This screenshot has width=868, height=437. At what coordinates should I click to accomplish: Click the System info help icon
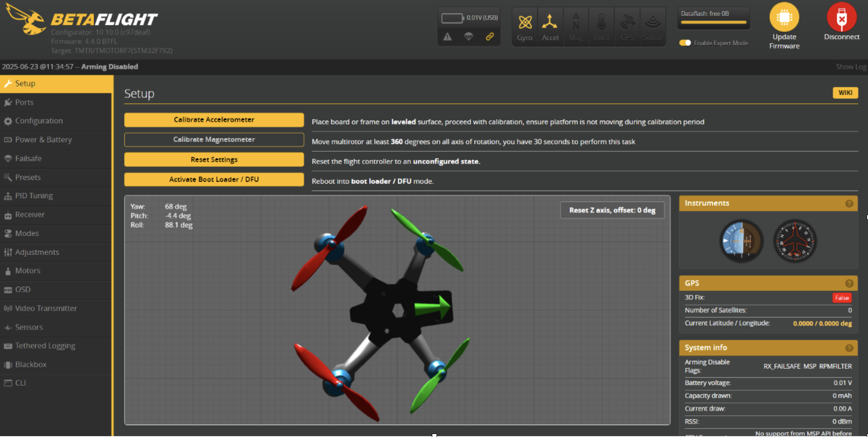click(x=849, y=348)
